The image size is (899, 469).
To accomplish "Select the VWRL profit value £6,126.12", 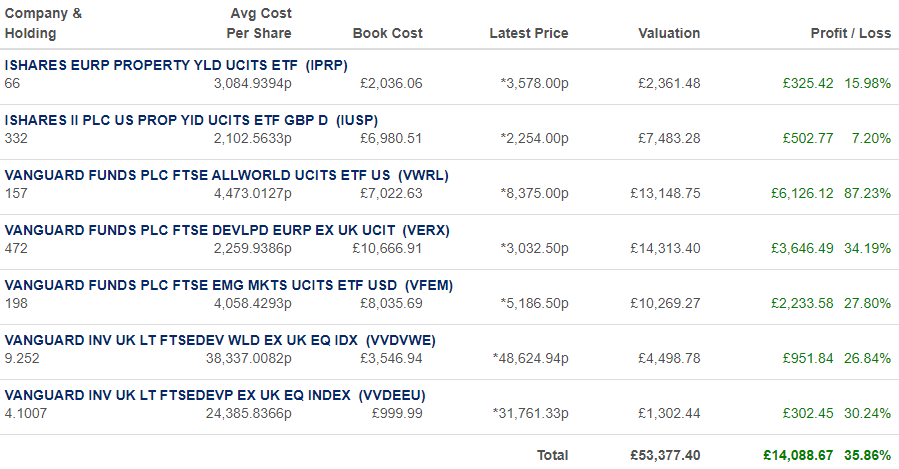I will (802, 194).
